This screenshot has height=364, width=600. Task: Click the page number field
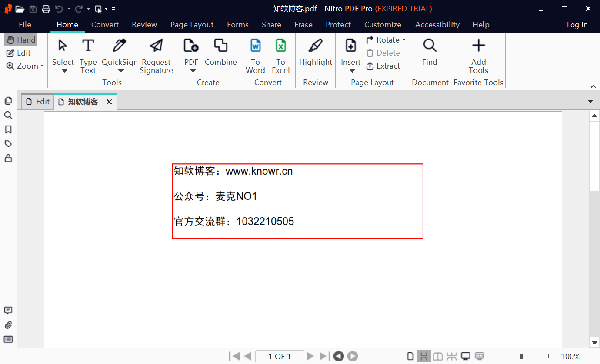coord(279,356)
